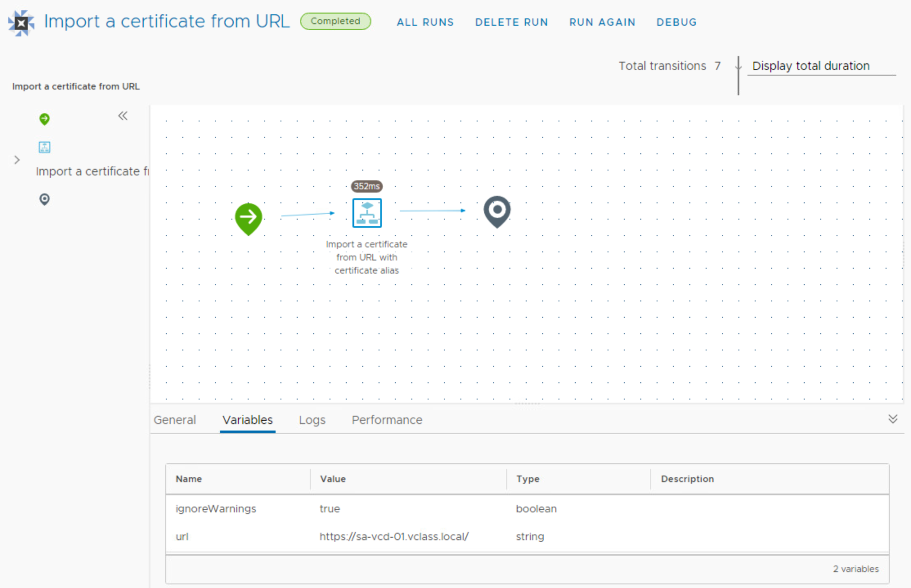Screen dimensions: 911x588
Task: Switch to the General tab
Action: point(175,420)
